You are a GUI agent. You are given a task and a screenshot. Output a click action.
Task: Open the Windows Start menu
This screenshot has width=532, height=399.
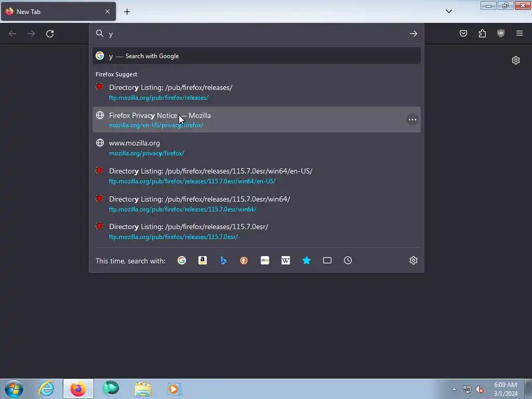pos(14,389)
